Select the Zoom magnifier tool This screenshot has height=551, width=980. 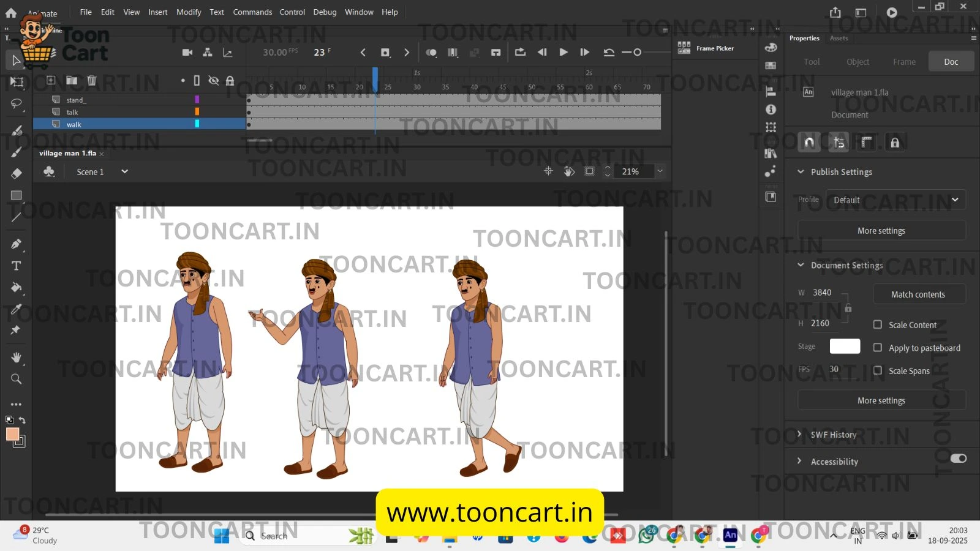point(17,379)
